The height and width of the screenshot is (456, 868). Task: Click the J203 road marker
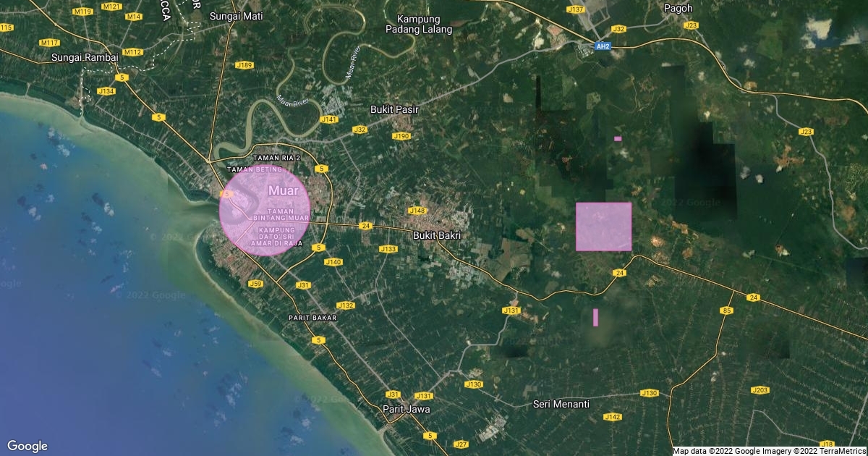point(759,390)
